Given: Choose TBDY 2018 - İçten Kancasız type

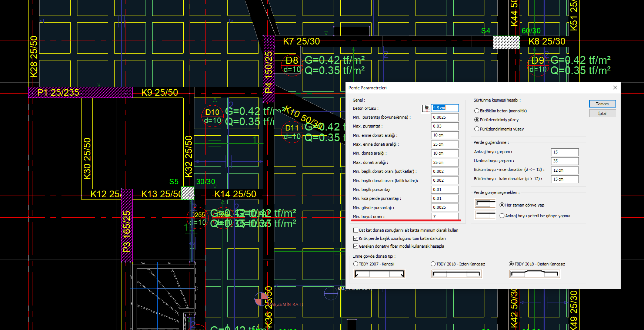Looking at the screenshot, I should click(x=433, y=264).
